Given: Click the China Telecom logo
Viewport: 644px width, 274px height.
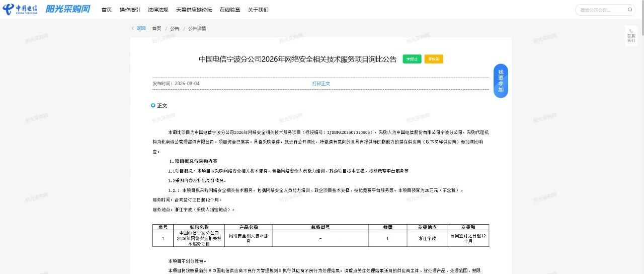Looking at the screenshot, I should coord(19,9).
